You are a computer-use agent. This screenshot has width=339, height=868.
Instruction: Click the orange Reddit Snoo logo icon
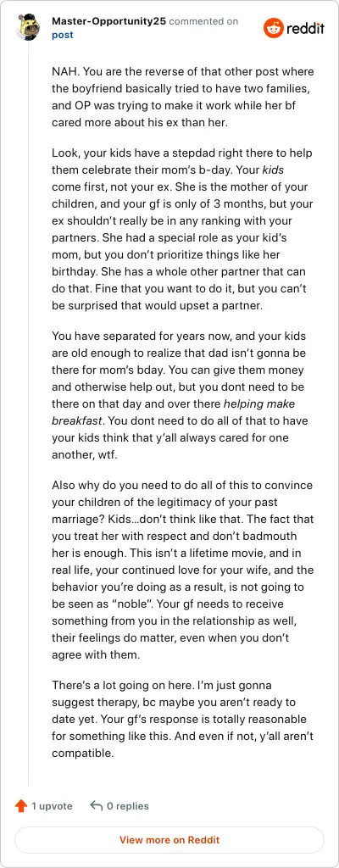click(273, 28)
